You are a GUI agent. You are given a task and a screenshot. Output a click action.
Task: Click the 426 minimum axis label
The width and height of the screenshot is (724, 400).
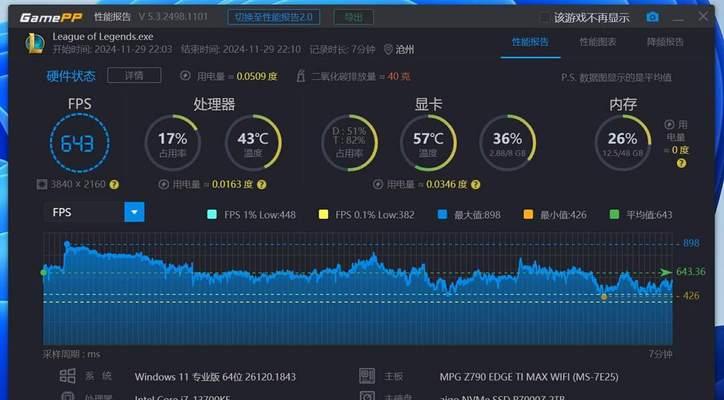(691, 296)
